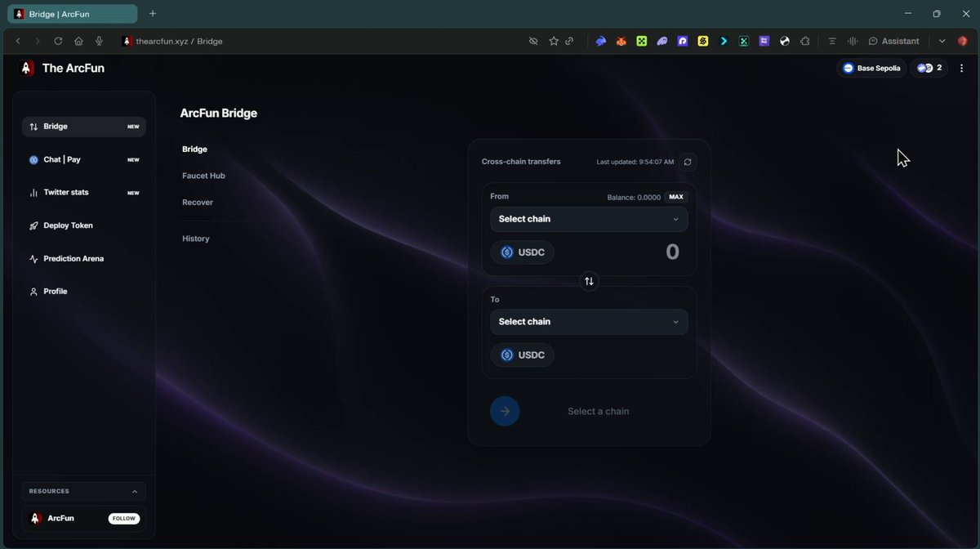
Task: Open Chat | Pay in the sidebar
Action: [x=84, y=159]
